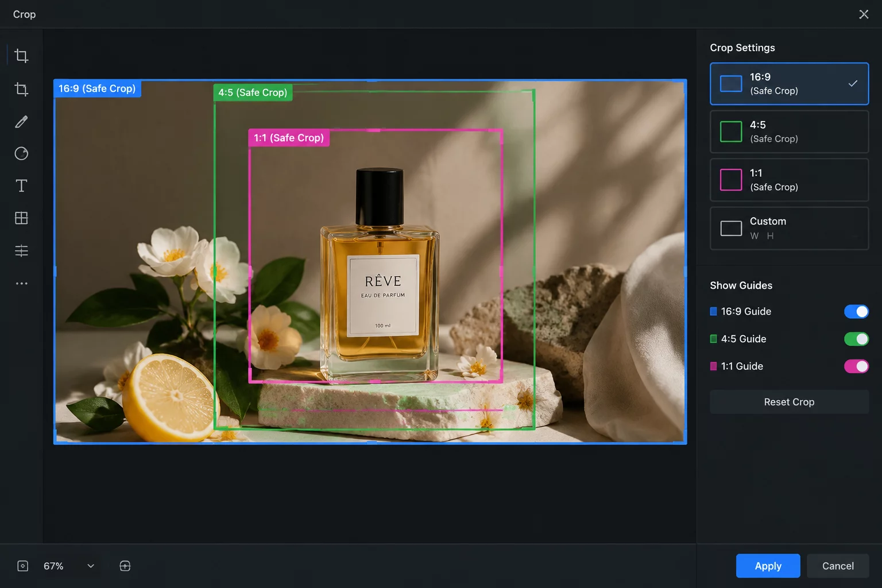Apply the crop

click(x=768, y=566)
